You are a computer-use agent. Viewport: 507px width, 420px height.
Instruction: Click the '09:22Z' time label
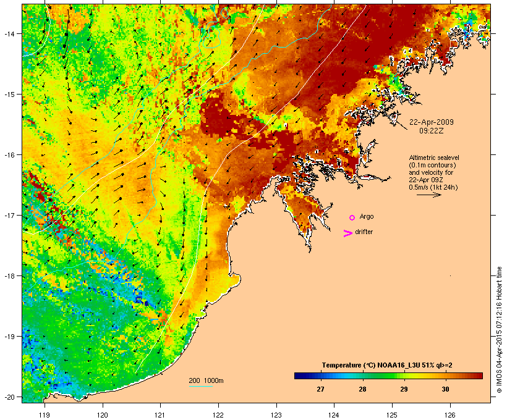point(432,131)
